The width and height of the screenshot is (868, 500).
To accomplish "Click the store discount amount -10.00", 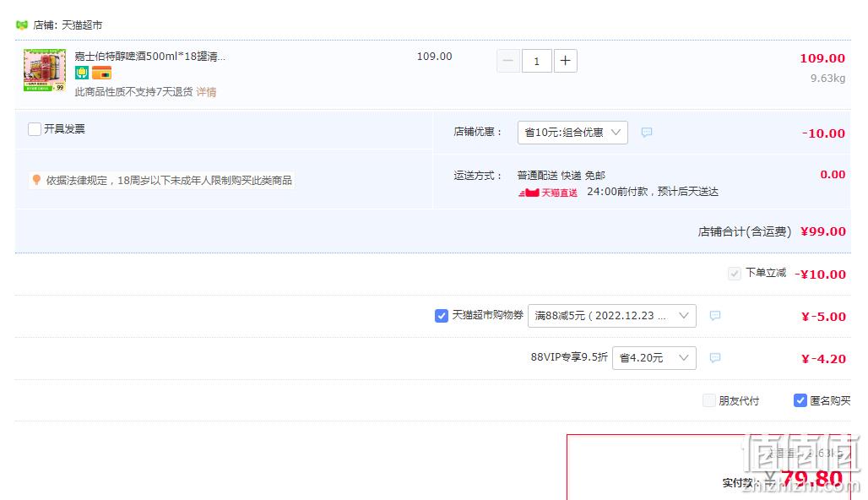I will (824, 133).
